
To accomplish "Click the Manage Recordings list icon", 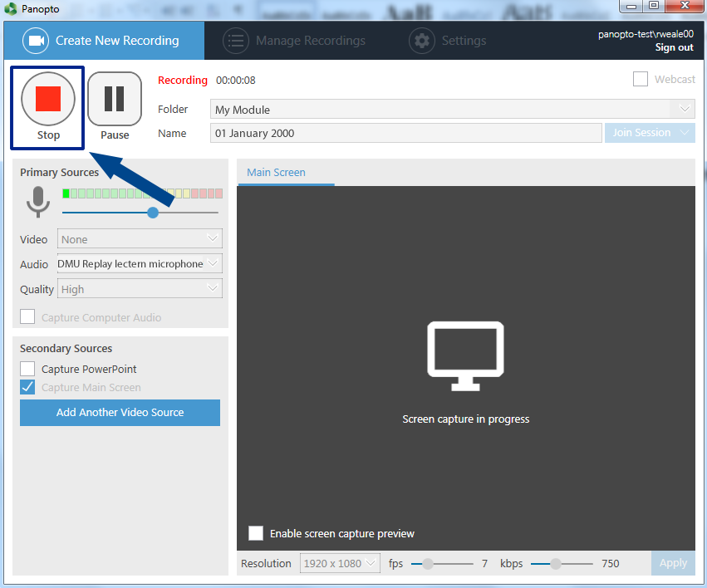I will [236, 41].
